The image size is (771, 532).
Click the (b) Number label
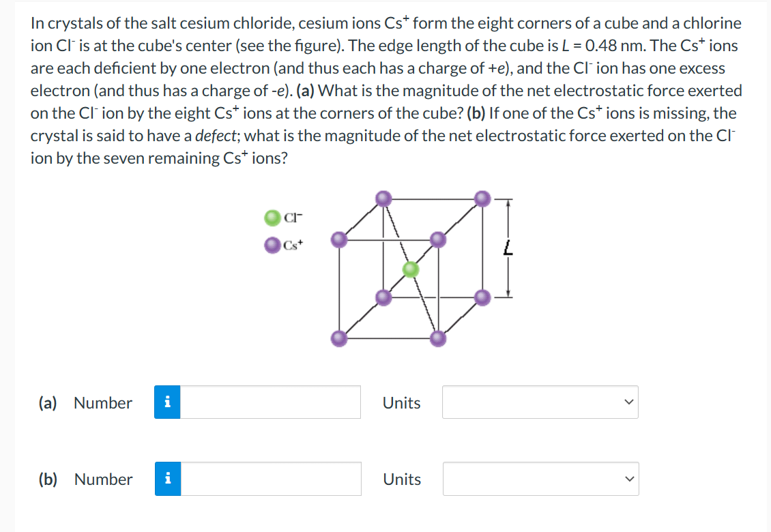pos(102,479)
